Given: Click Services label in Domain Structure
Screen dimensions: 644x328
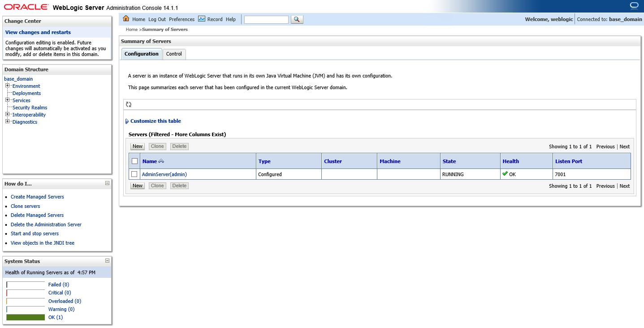Looking at the screenshot, I should click(22, 100).
